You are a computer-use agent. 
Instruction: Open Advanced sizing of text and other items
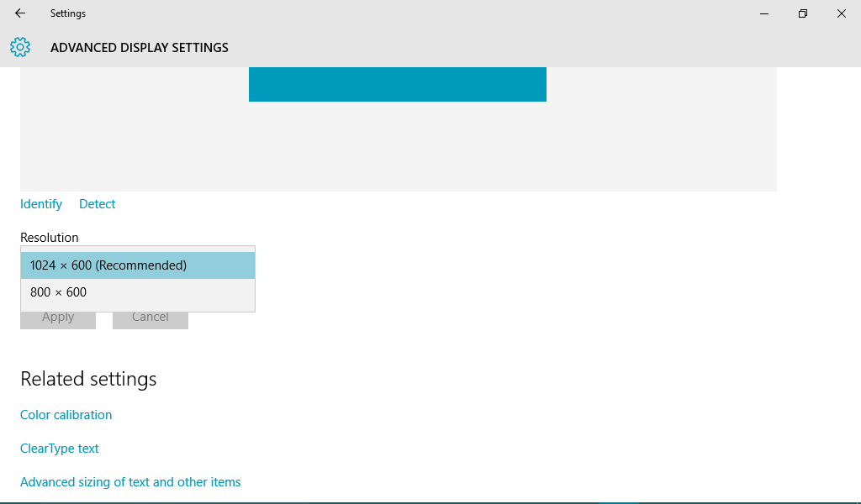tap(130, 482)
